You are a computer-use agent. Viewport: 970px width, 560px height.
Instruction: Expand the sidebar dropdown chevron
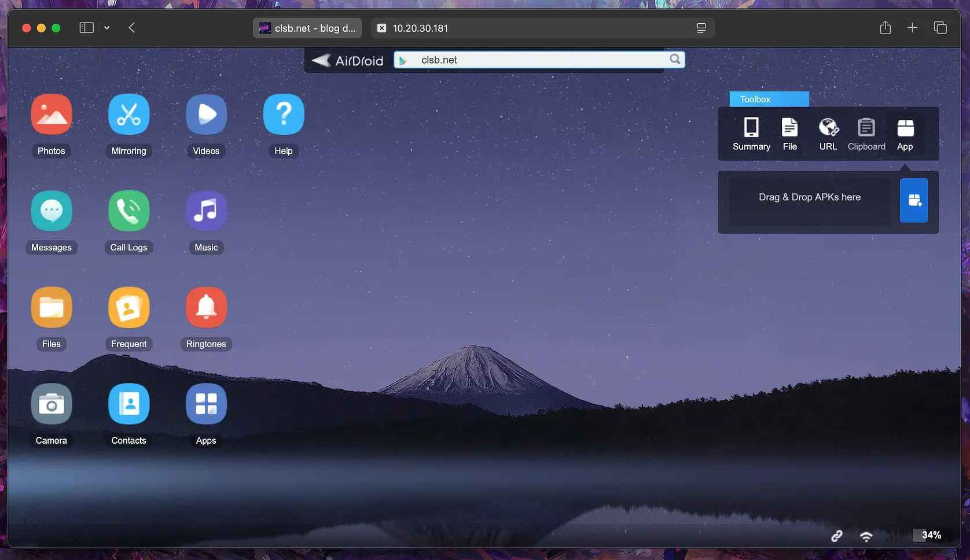(107, 28)
